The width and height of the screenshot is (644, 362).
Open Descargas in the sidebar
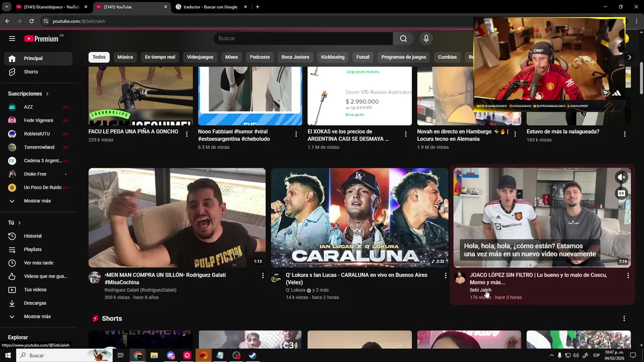(38, 303)
